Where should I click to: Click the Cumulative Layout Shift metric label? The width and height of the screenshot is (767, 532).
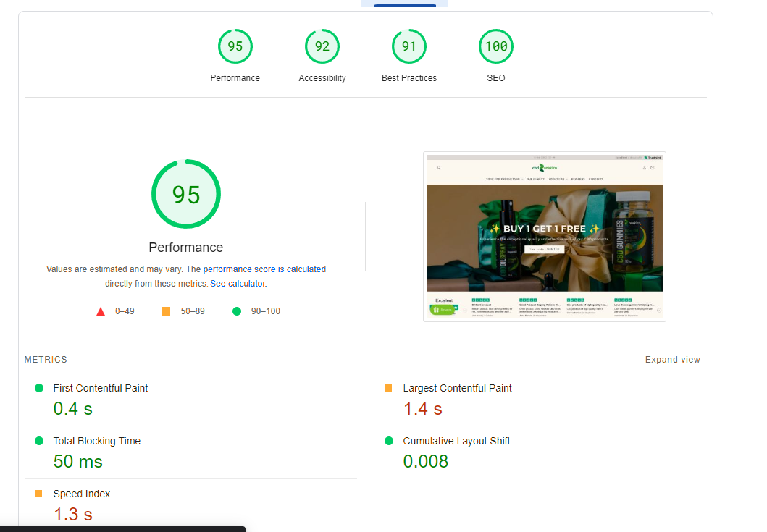pyautogui.click(x=456, y=441)
